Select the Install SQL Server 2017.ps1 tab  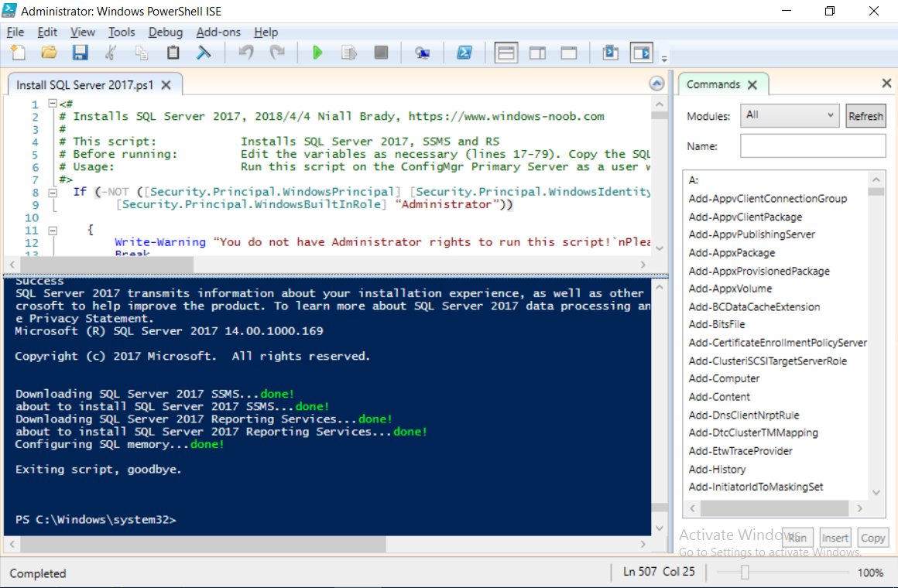tap(84, 85)
